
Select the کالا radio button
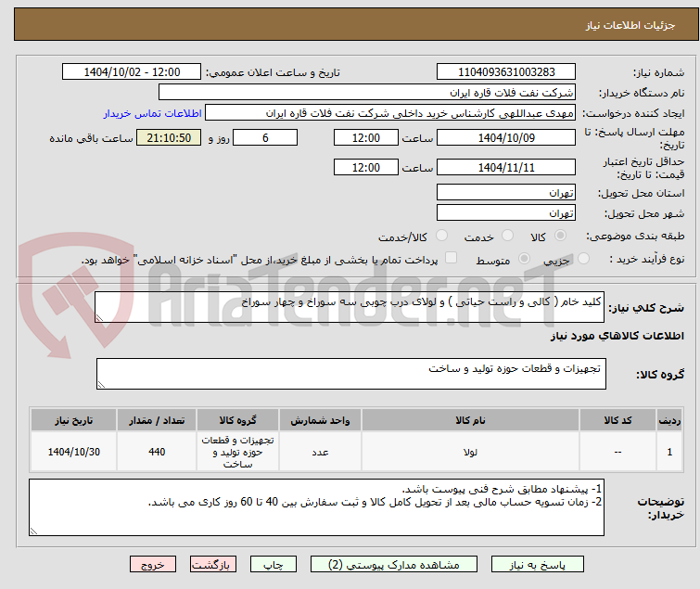tap(560, 236)
